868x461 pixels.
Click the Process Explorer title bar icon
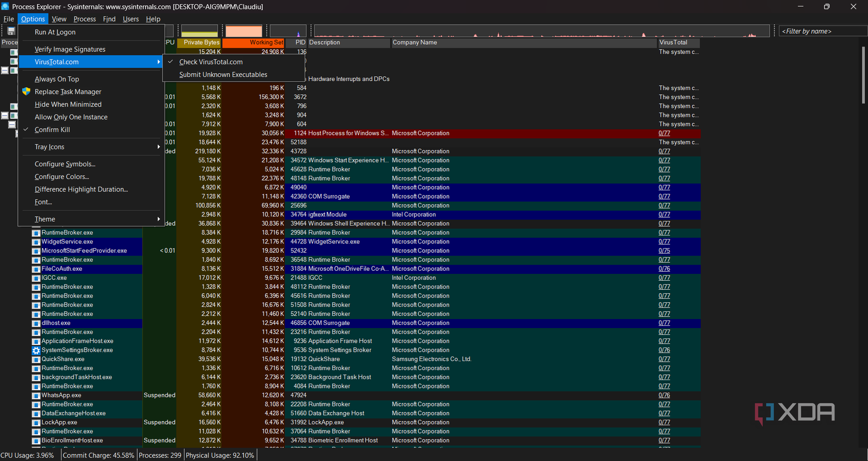pyautogui.click(x=5, y=6)
